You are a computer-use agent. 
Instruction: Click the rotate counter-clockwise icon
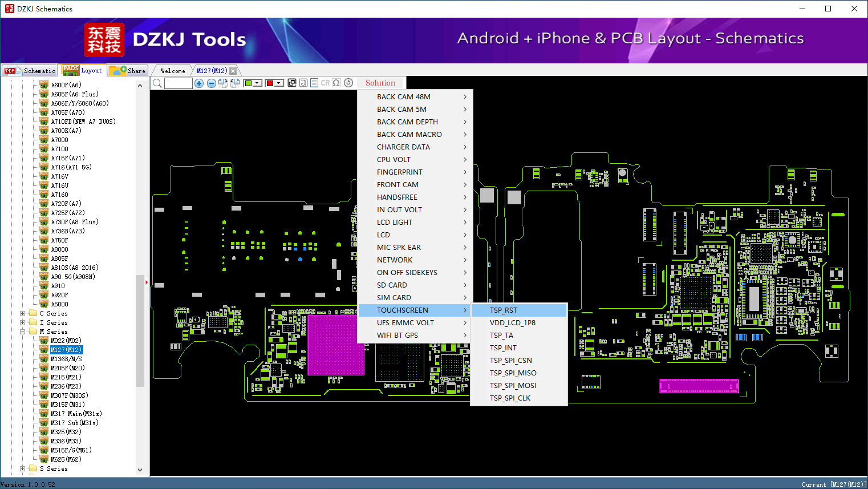click(234, 83)
